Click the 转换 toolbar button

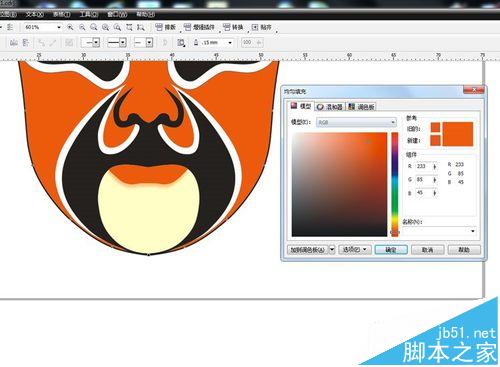point(233,27)
